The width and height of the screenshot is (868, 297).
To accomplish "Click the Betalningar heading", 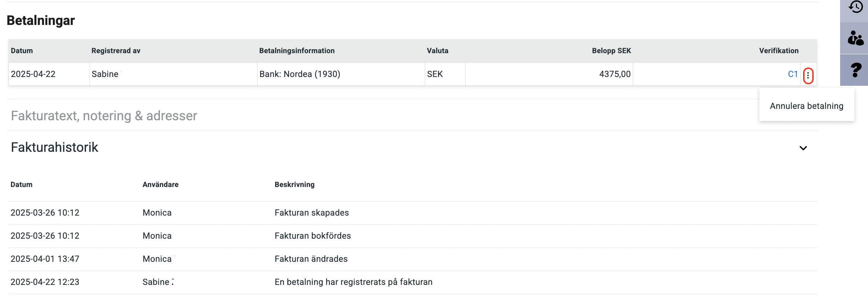I will click(41, 21).
